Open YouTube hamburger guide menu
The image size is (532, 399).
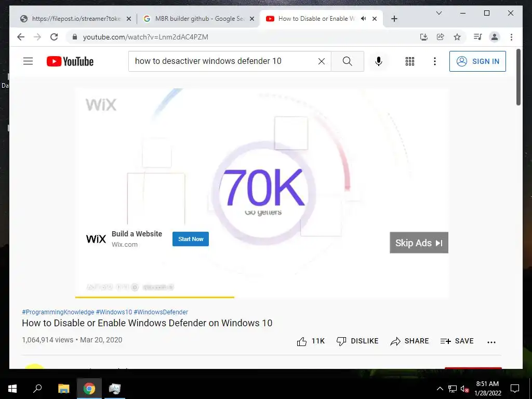click(x=28, y=61)
